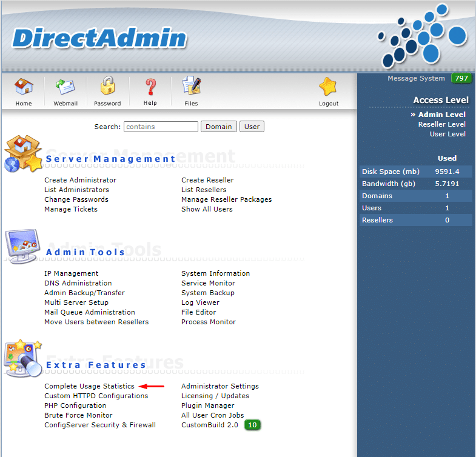
Task: Open Admin Backup/Transfer
Action: [x=84, y=293]
